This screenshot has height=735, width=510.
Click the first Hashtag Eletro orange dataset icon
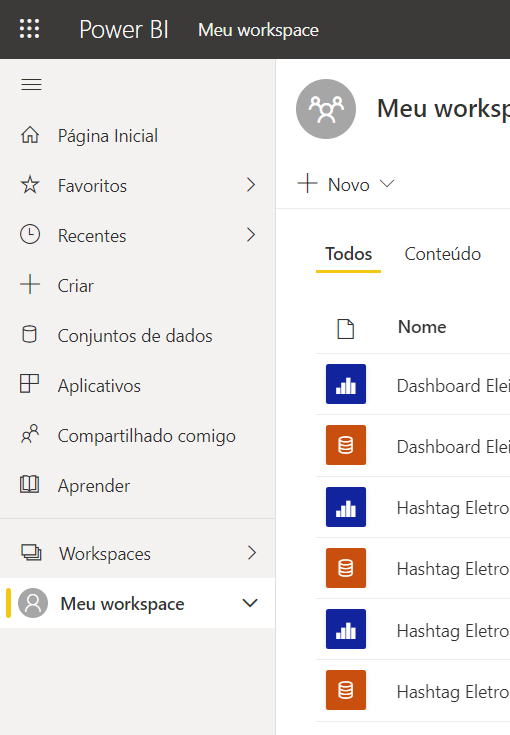[346, 568]
